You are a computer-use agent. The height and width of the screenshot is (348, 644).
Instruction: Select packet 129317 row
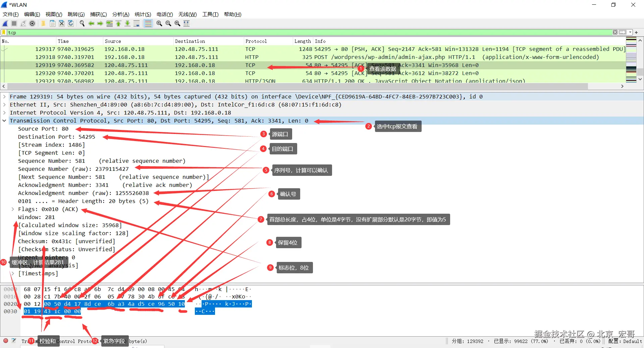tap(313, 49)
